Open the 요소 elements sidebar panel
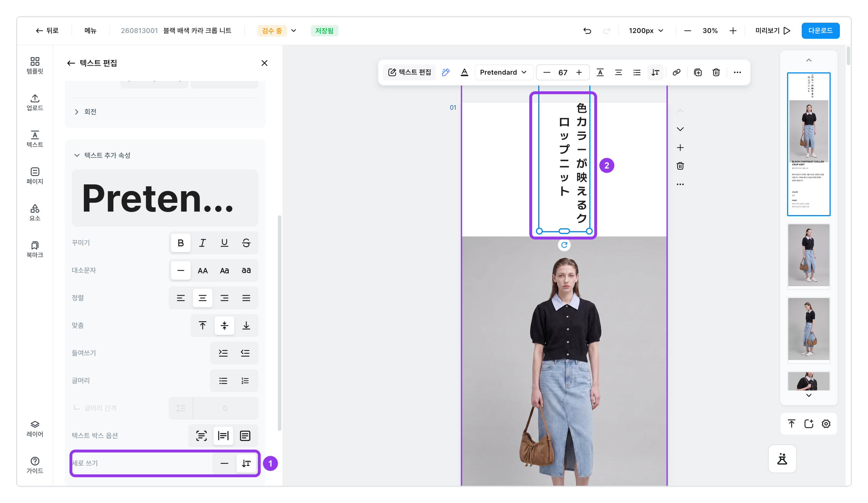 (x=35, y=212)
